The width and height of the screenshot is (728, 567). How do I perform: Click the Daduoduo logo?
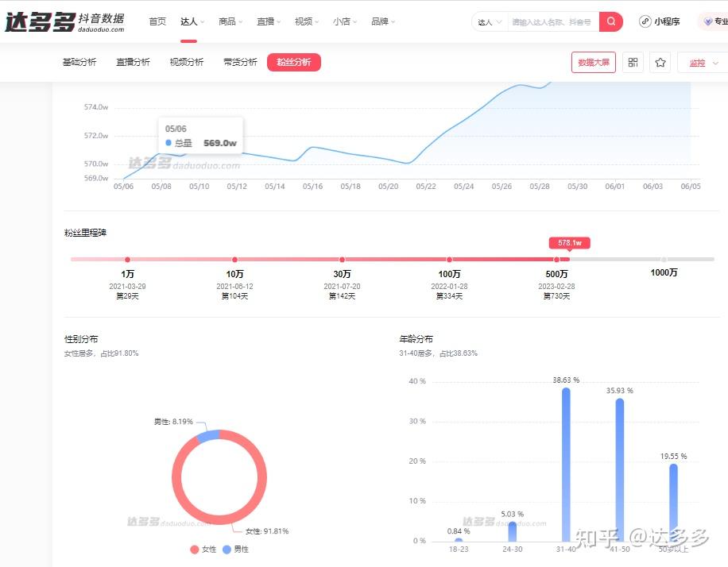point(64,21)
